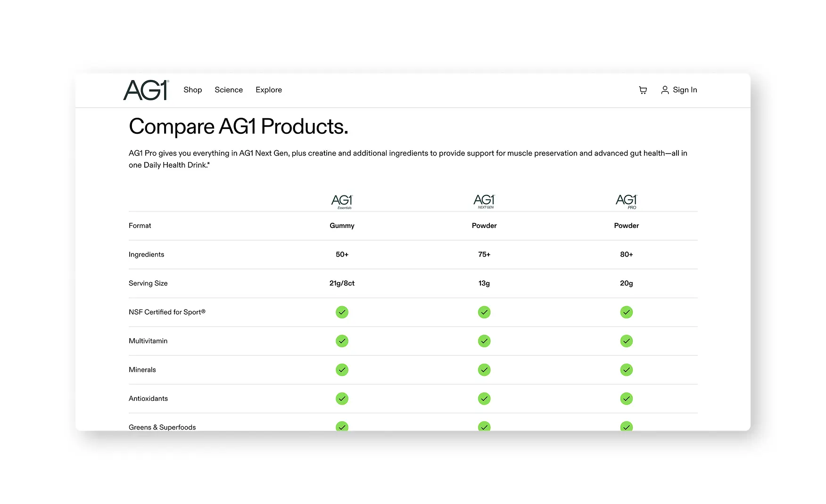Open the Explore menu

pyautogui.click(x=269, y=90)
